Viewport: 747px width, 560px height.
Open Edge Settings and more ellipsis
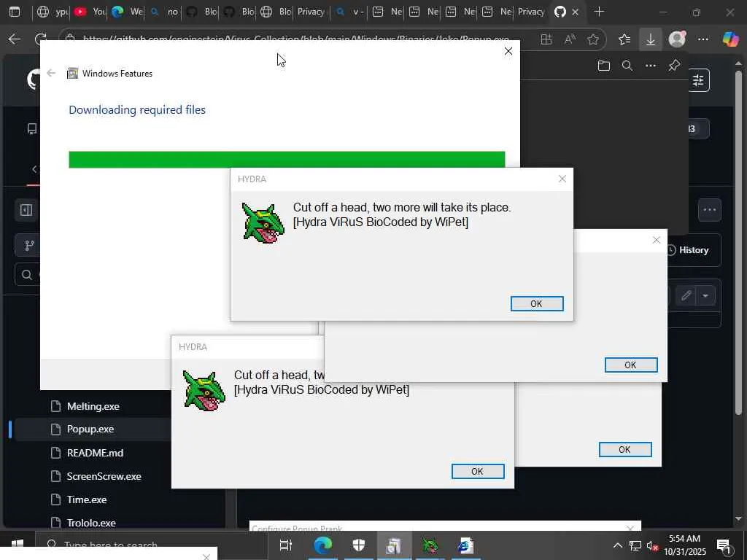pyautogui.click(x=703, y=39)
